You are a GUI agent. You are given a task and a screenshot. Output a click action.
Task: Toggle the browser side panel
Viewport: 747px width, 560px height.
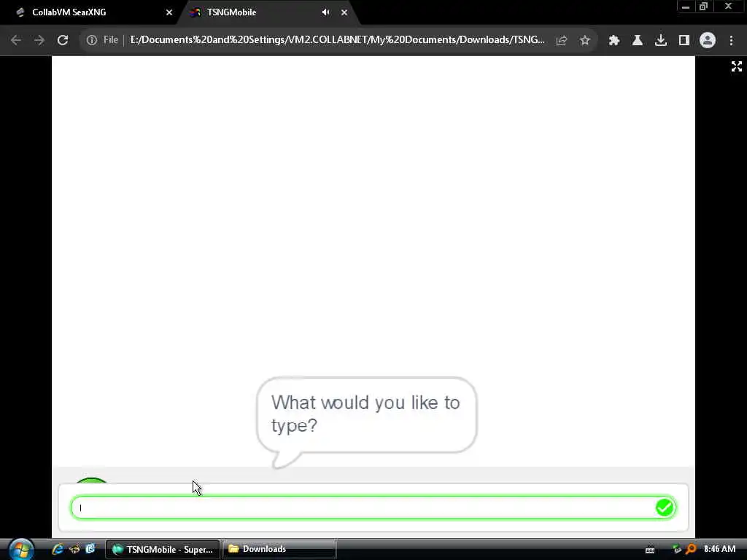[x=684, y=41]
